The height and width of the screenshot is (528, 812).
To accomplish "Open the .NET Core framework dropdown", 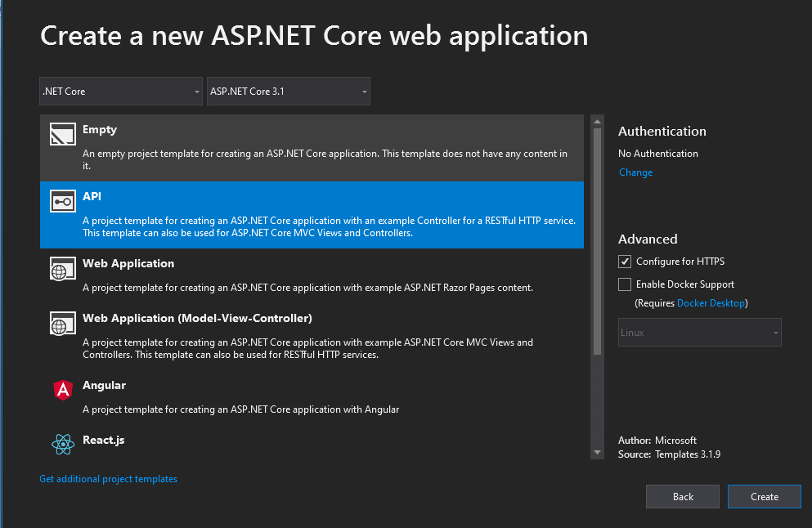I will (121, 91).
